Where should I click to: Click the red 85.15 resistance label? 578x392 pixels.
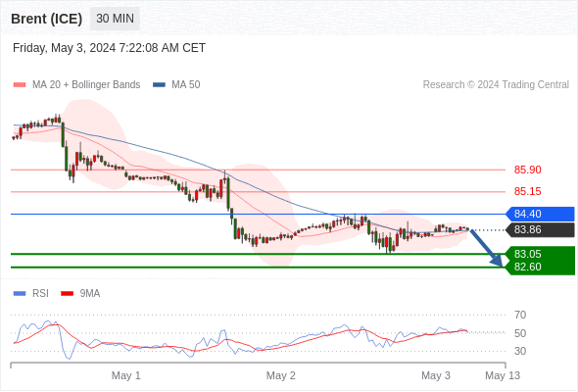[527, 191]
